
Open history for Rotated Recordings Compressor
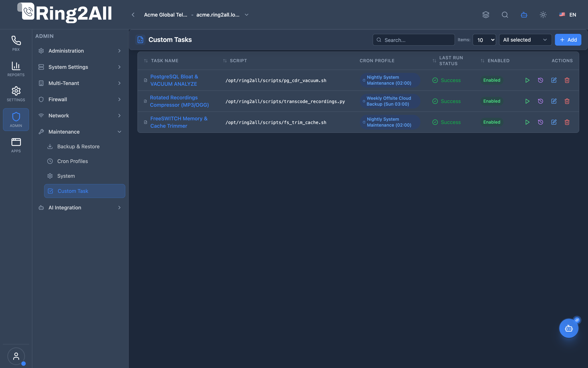540,101
